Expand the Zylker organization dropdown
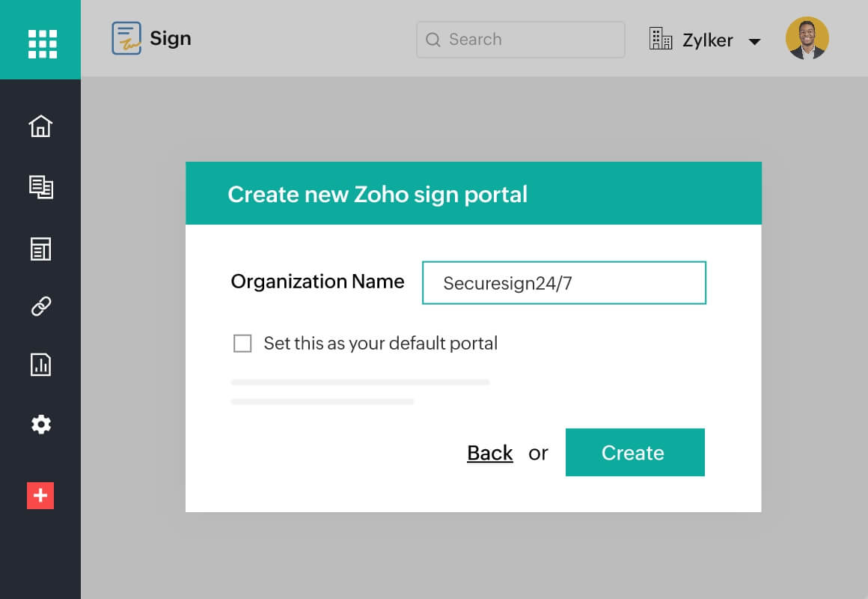This screenshot has width=868, height=599. (755, 41)
